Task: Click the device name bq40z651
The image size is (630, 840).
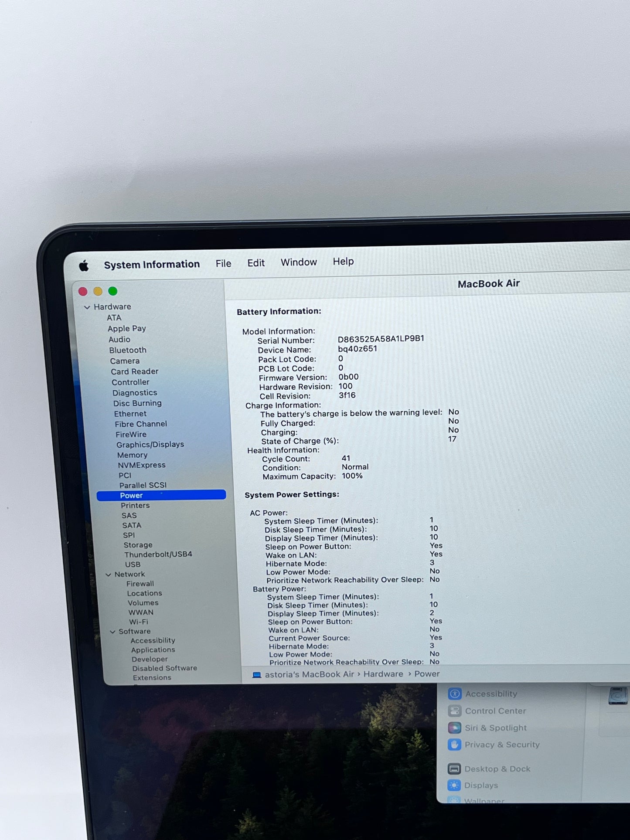Action: [x=358, y=349]
